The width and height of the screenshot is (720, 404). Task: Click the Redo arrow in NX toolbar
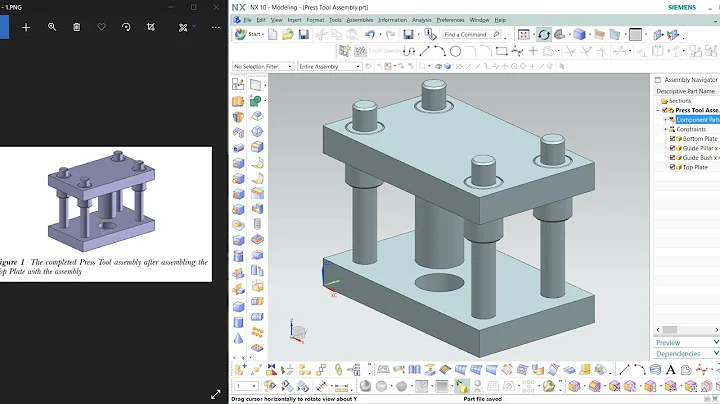click(390, 34)
